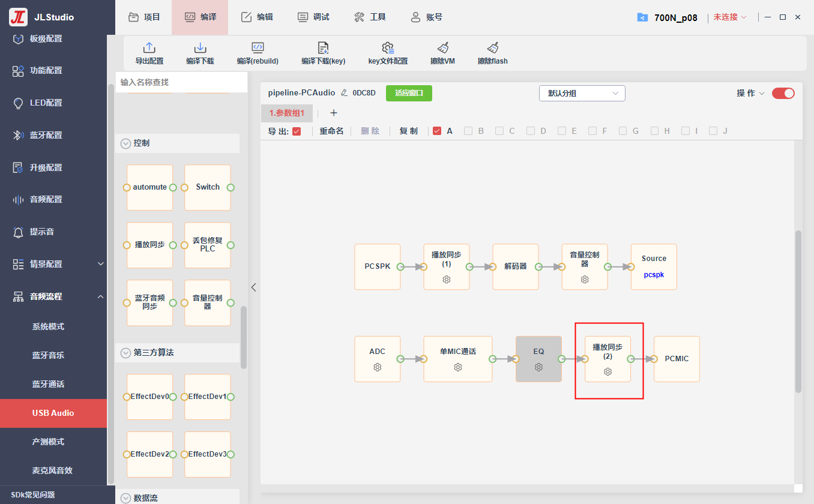Click the 700N_p08 project folder icon
The height and width of the screenshot is (504, 814).
point(642,17)
